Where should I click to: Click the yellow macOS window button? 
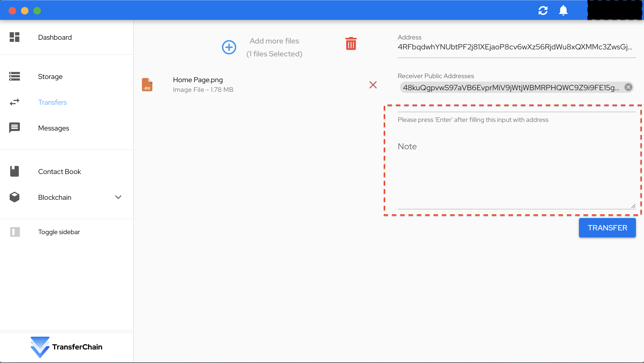tap(25, 11)
